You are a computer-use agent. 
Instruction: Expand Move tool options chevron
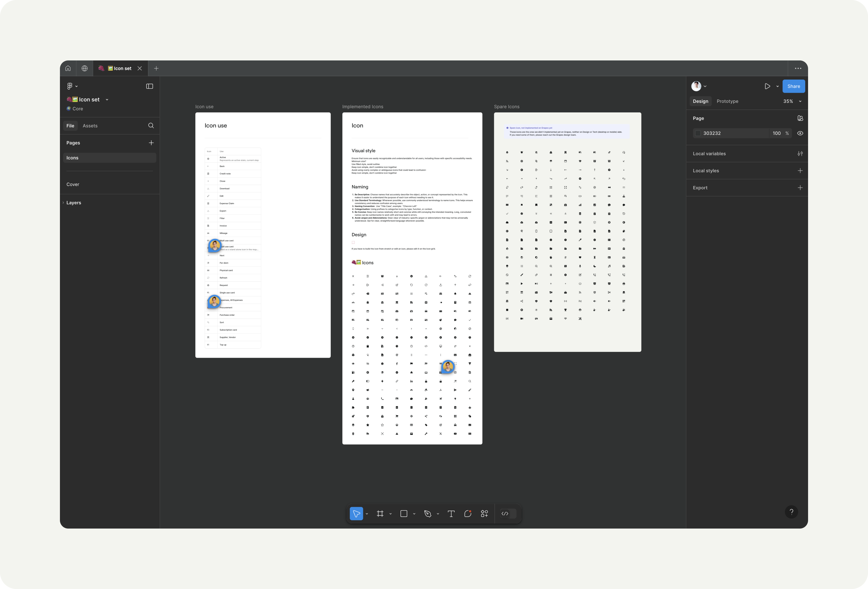(367, 514)
